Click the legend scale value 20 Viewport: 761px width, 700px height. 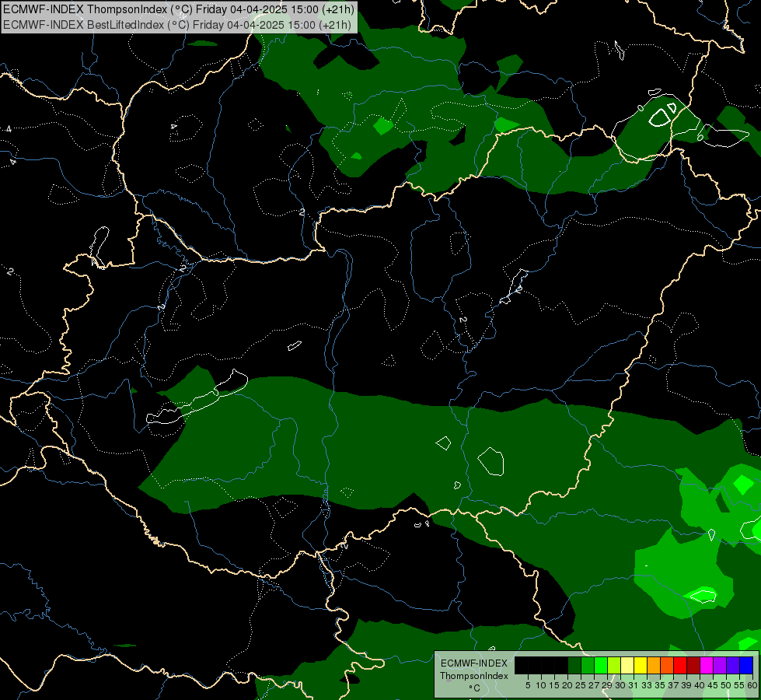[567, 685]
